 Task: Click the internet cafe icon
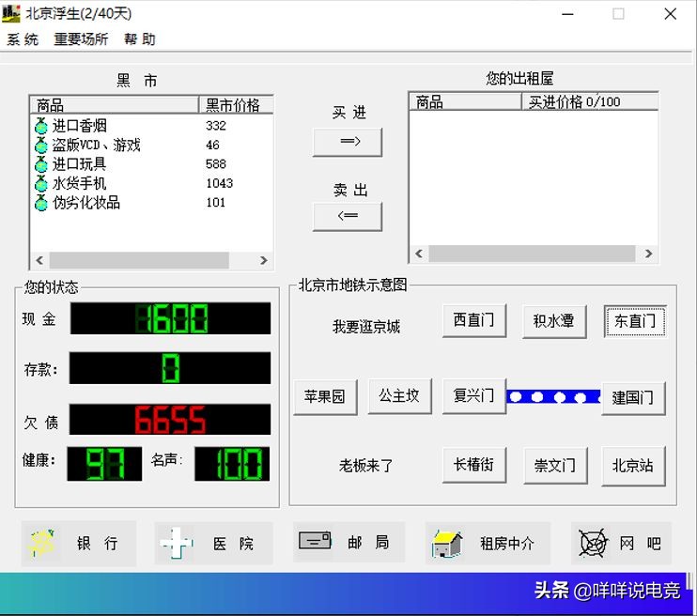point(594,543)
